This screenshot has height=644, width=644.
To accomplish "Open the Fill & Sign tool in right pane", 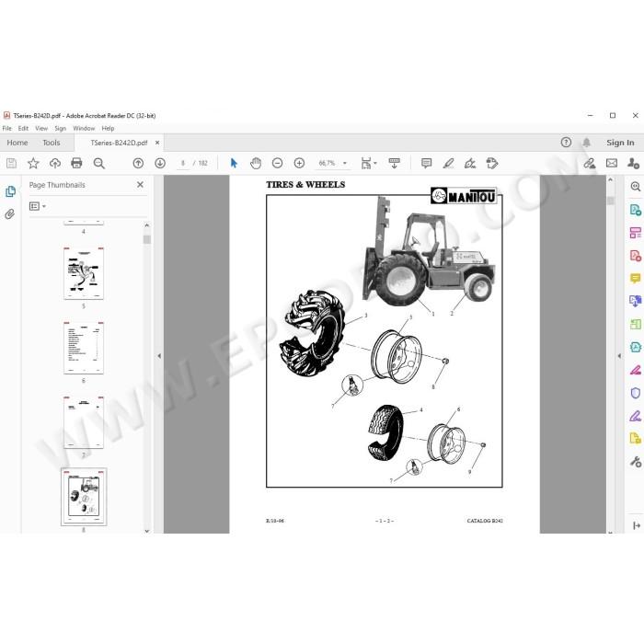I will coord(635,416).
